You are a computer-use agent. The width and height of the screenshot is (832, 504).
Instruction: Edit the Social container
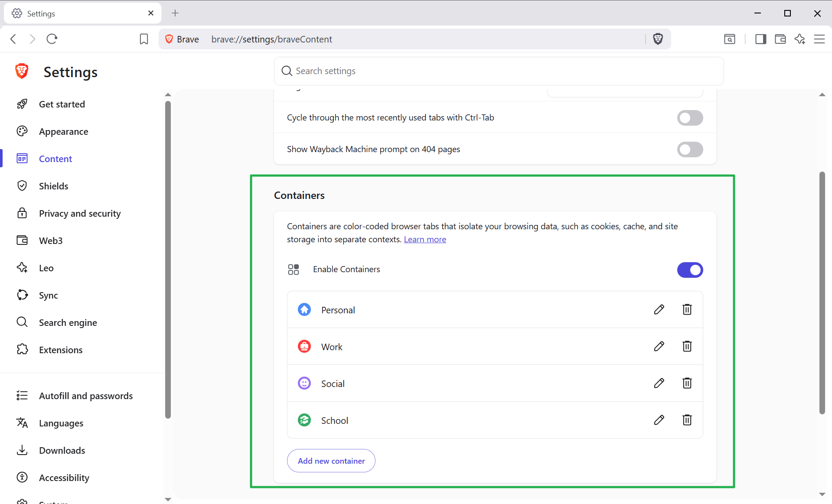659,383
